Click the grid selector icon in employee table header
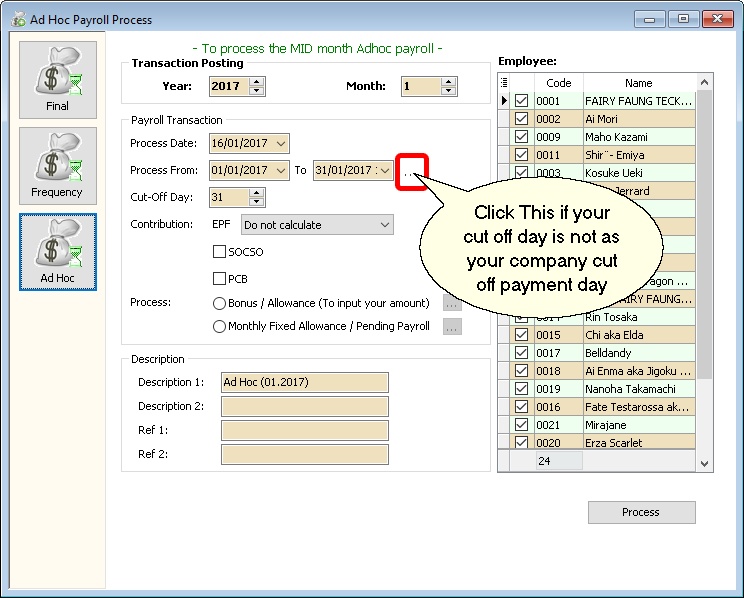Screen dimensions: 744x598 point(504,83)
